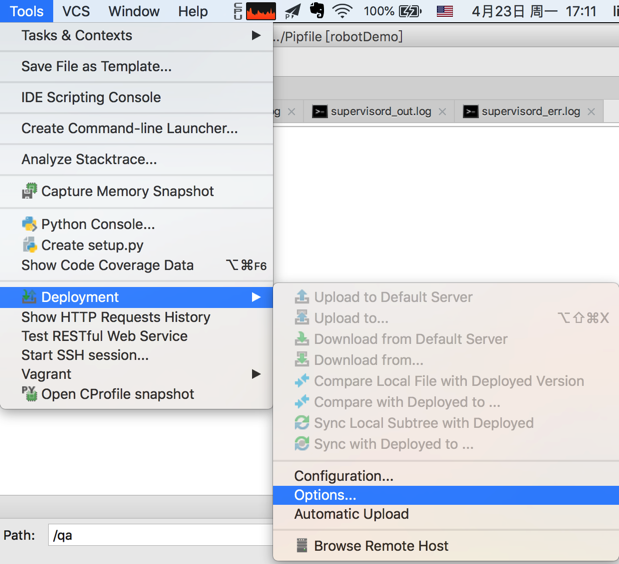Screen dimensions: 619x564
Task: Click Download from Default Server icon
Action: pyautogui.click(x=302, y=339)
